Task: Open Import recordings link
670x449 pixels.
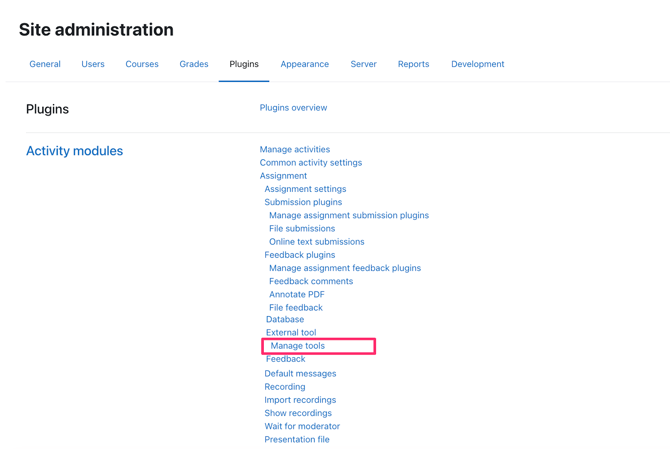Action: pyautogui.click(x=300, y=400)
